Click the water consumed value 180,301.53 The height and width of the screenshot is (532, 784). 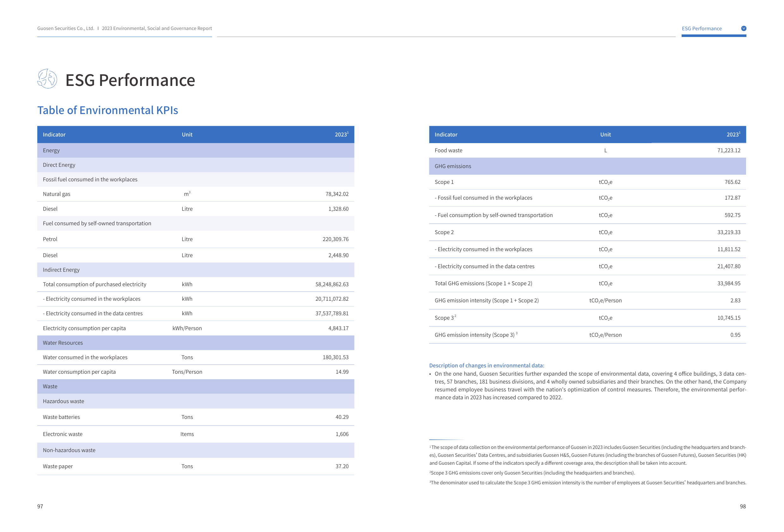[335, 357]
